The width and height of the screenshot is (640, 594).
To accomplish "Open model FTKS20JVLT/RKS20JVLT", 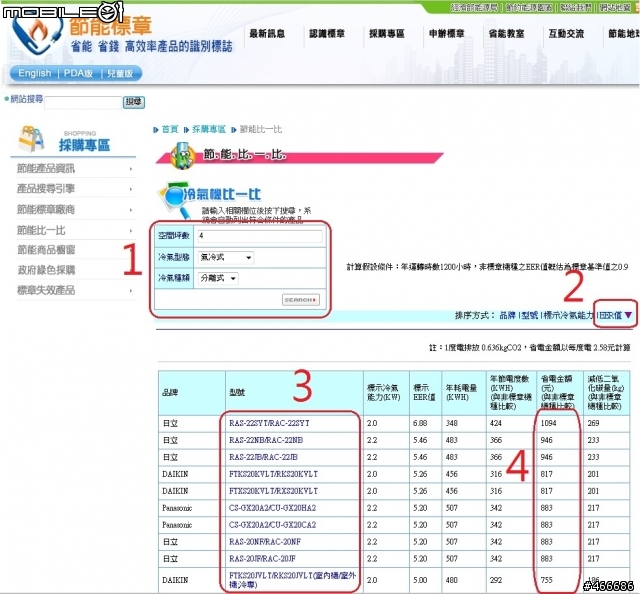I will [292, 580].
